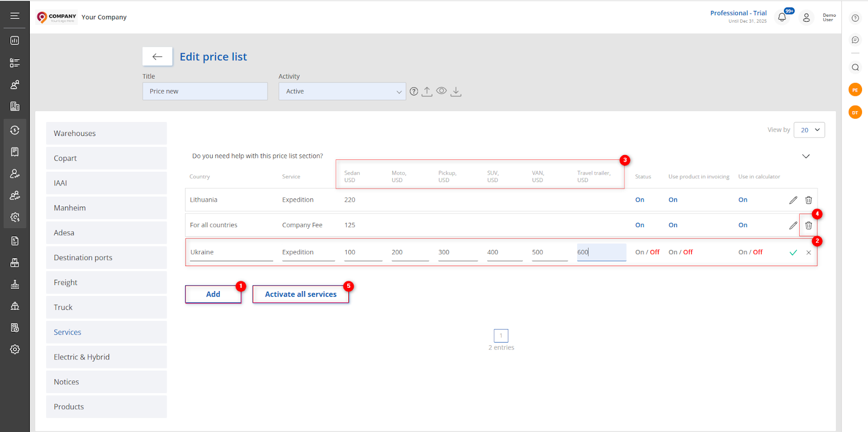Open the contacts people icon in the sidebar
This screenshot has width=868, height=432.
coord(15,85)
